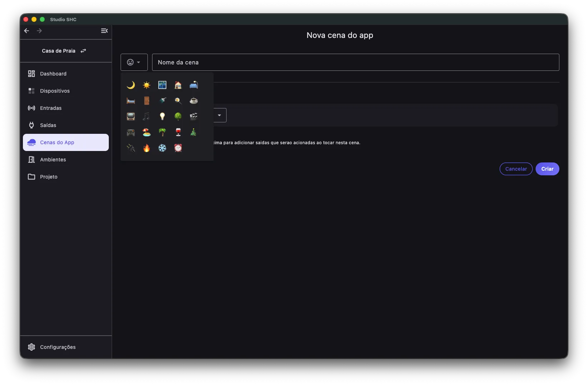
Task: Collapse the sidebar menu
Action: (104, 31)
